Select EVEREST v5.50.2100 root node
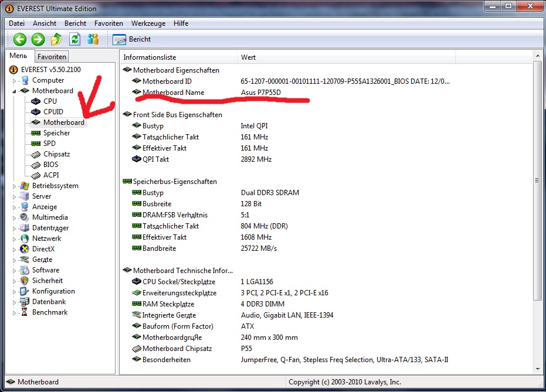Screen dimensions: 546x392 51,70
